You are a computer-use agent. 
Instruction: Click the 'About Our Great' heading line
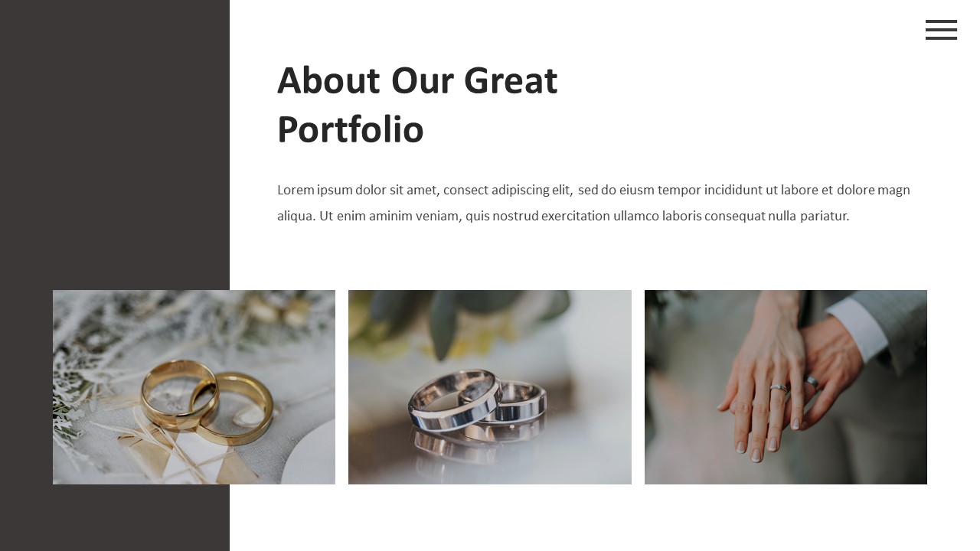[417, 80]
